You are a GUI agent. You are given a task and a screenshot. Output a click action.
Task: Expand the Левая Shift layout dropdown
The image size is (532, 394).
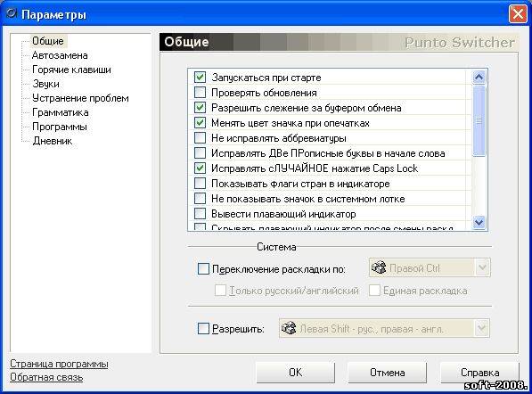point(482,328)
